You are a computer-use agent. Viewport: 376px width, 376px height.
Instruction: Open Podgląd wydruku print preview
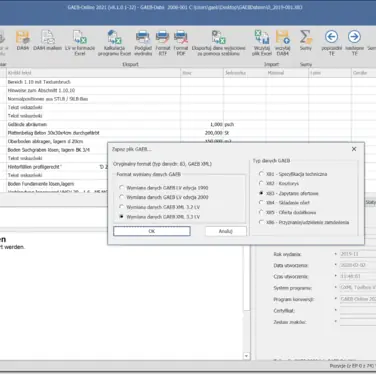click(143, 43)
